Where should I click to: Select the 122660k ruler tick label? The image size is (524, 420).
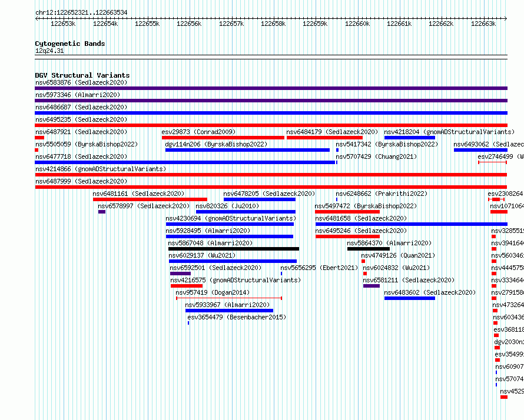[x=357, y=24]
